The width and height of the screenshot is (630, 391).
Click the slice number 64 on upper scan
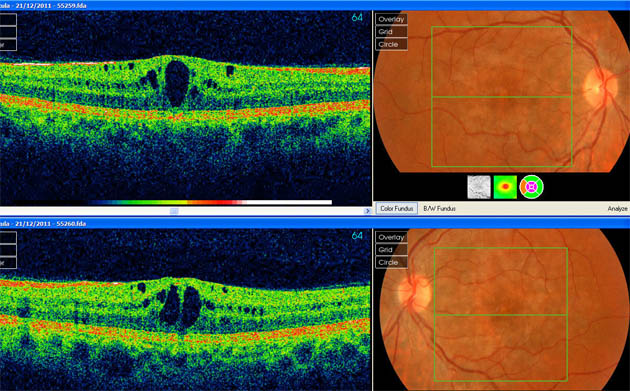(x=357, y=18)
